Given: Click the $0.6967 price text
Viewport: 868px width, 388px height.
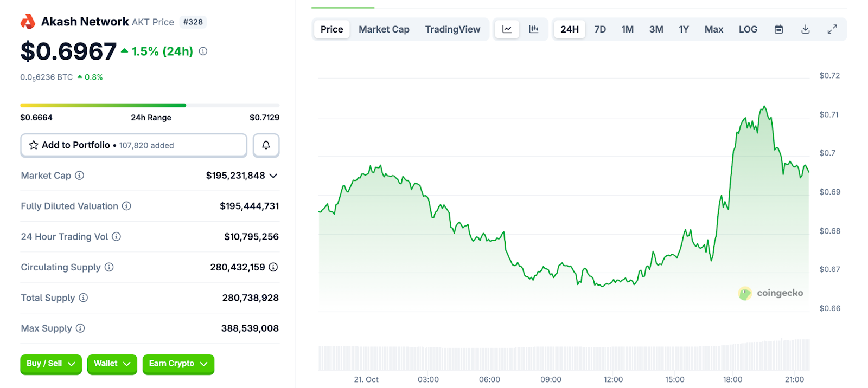Looking at the screenshot, I should click(68, 51).
